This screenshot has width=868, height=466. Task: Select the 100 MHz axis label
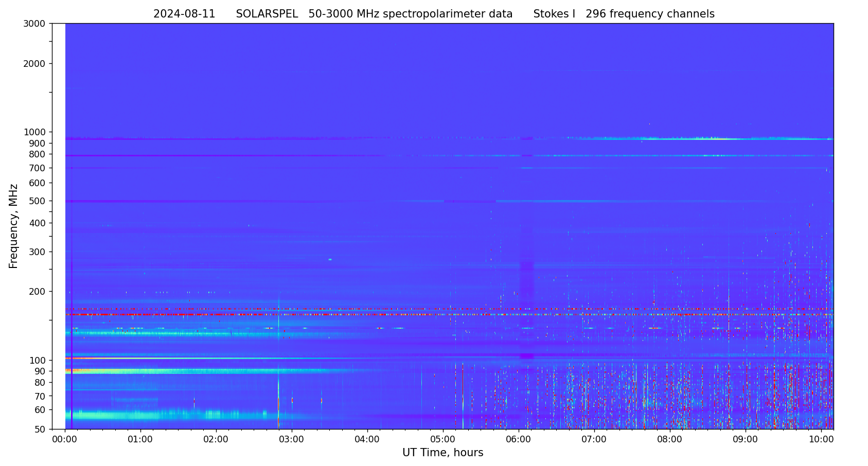[x=37, y=361]
